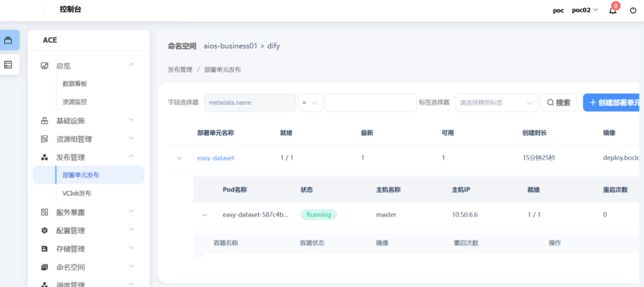Viewport: 644px width, 287px height.
Task: Click the 15分钟25秒 duration cell
Action: [x=538, y=158]
